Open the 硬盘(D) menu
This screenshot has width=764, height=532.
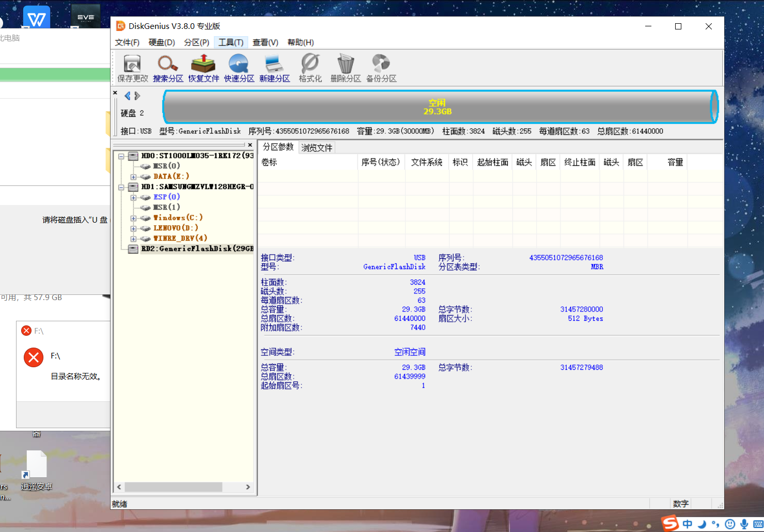(x=162, y=42)
